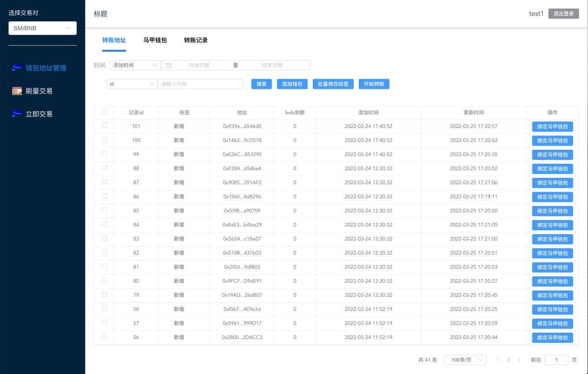Open the 转账记录 tab
588x374 pixels.
click(196, 40)
